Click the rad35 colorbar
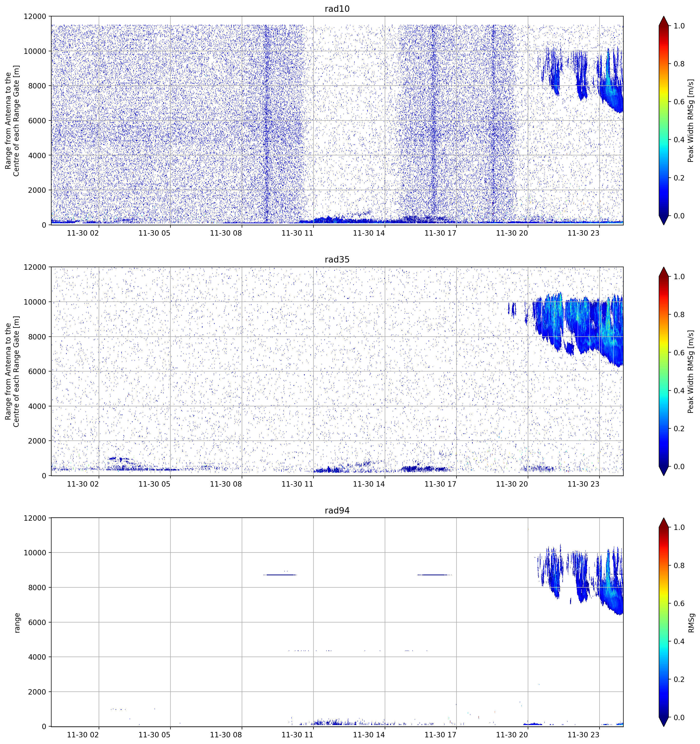Viewport: 700px width, 744px height. pyautogui.click(x=663, y=371)
